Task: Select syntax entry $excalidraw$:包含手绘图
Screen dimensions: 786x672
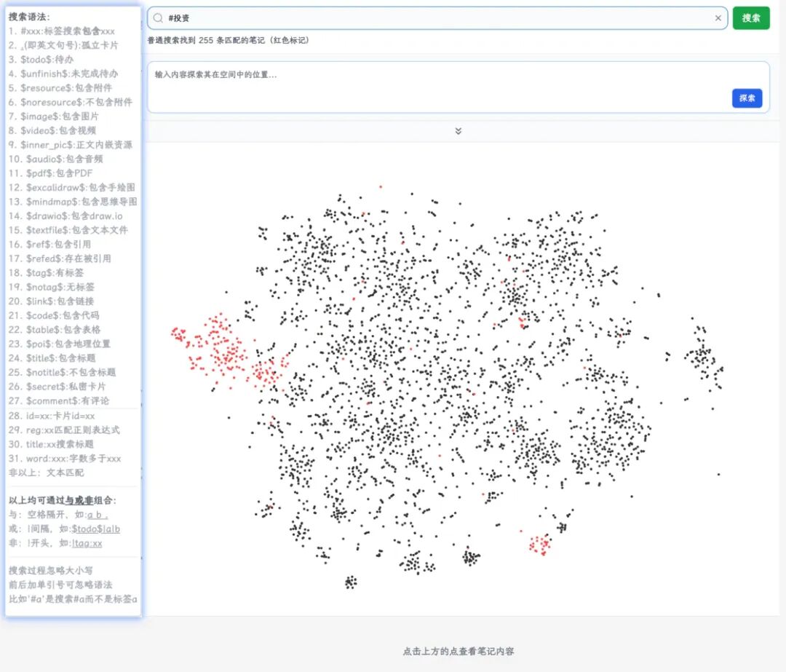Action: pyautogui.click(x=71, y=188)
